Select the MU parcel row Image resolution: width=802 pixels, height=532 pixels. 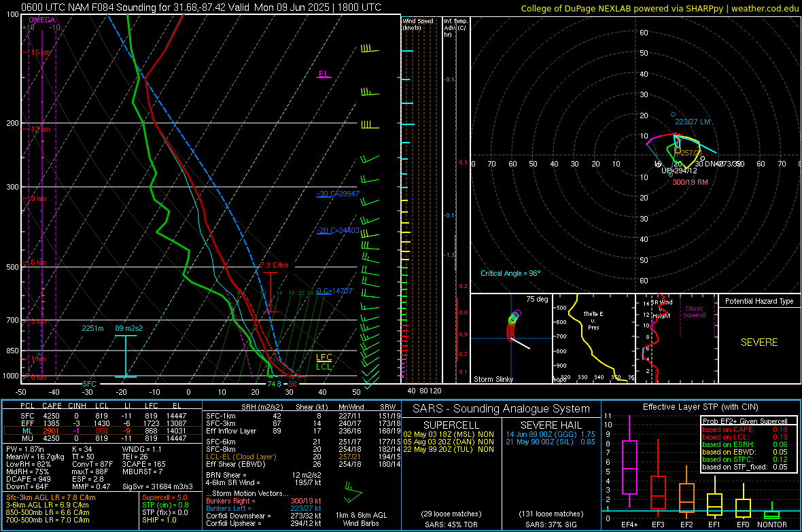(103, 438)
